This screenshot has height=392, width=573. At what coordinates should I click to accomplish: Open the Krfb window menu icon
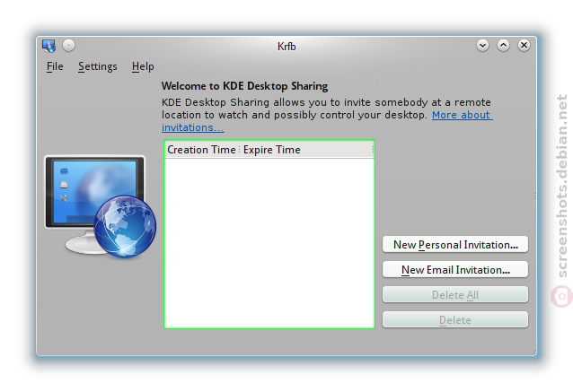coord(48,46)
